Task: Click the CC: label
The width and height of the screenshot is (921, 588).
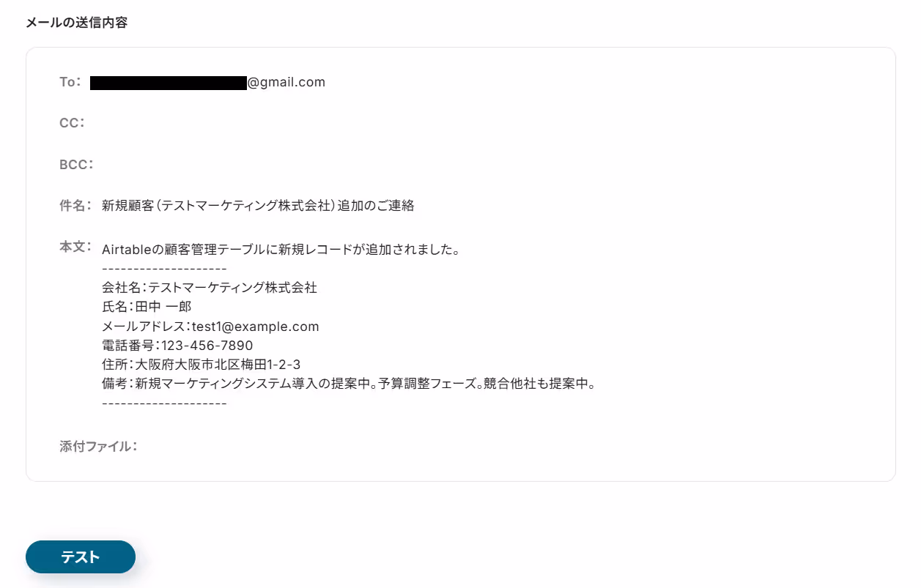Action: pos(72,123)
